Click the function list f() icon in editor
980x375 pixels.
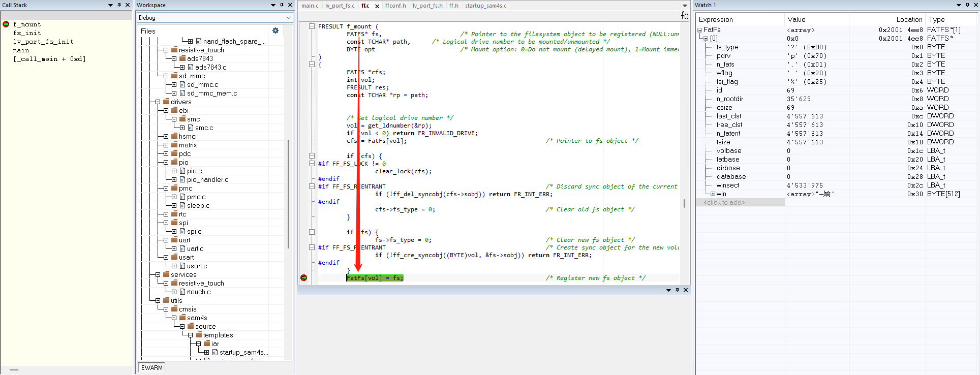point(685,16)
